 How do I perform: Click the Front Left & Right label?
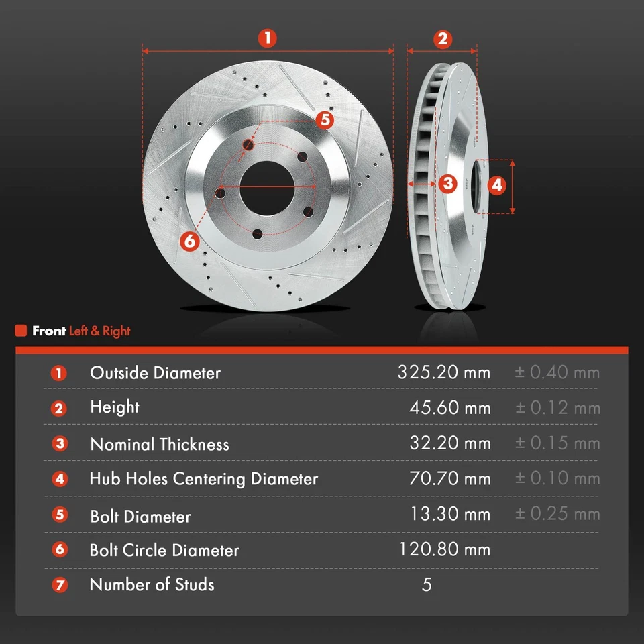(x=81, y=331)
